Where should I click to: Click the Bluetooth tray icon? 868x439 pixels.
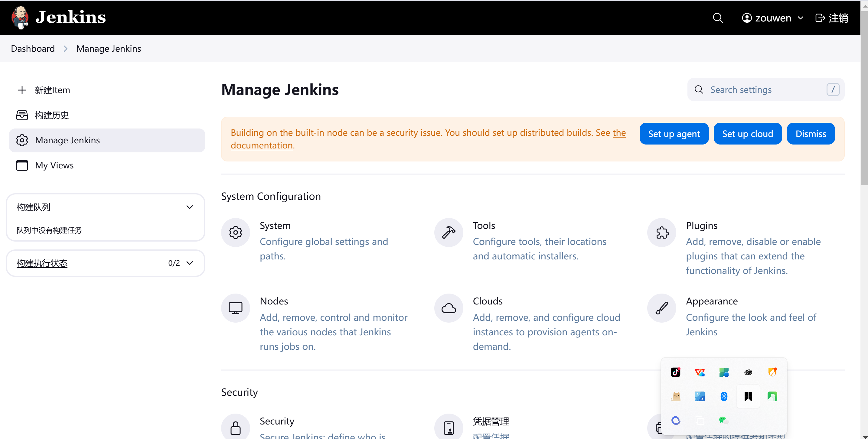tap(724, 396)
